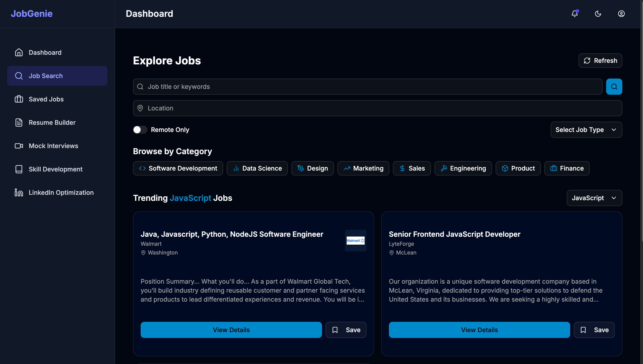Enable the Remote Only toggle
The height and width of the screenshot is (364, 643).
(x=140, y=129)
